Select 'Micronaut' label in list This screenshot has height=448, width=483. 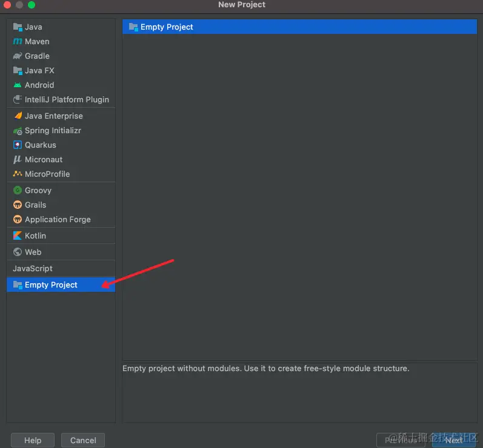[44, 159]
